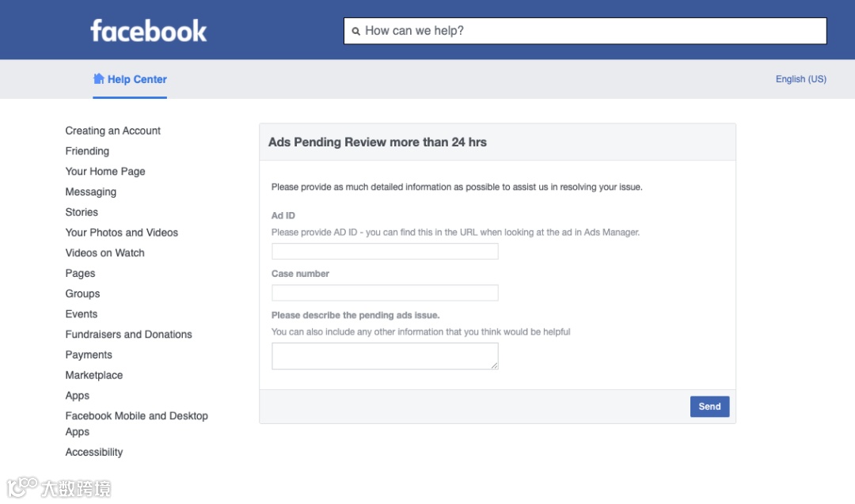This screenshot has height=504, width=855.
Task: Open Fundraisers and Donations topic
Action: coord(129,335)
